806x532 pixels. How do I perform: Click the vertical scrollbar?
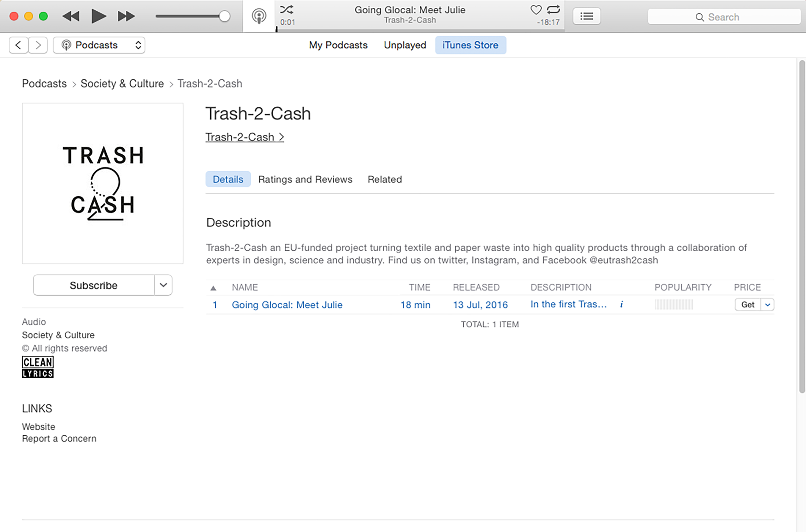[802, 226]
